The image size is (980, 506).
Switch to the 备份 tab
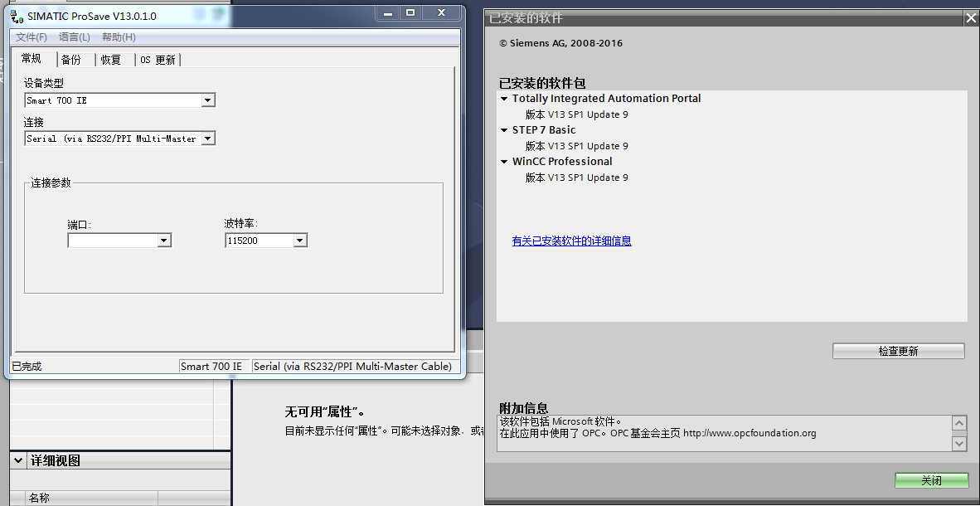(x=71, y=60)
